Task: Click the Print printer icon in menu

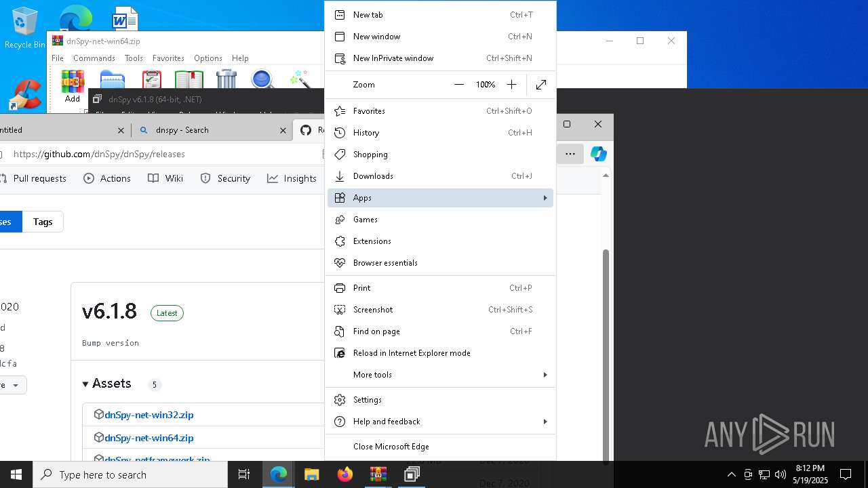Action: tap(340, 288)
